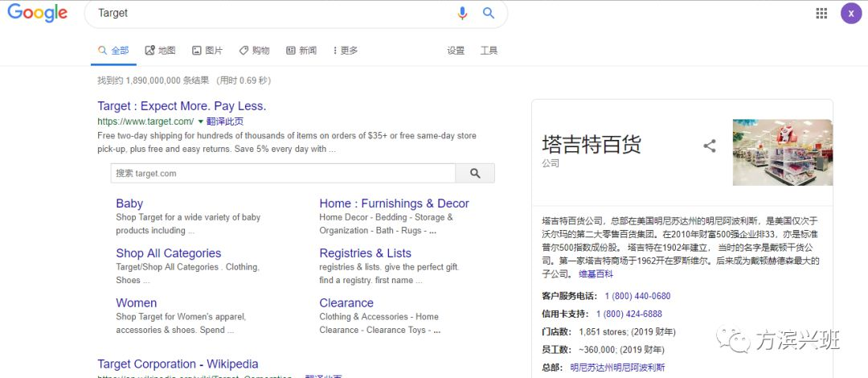
Task: Click '~360,000; (2019 财年)' employee count
Action: pos(621,350)
